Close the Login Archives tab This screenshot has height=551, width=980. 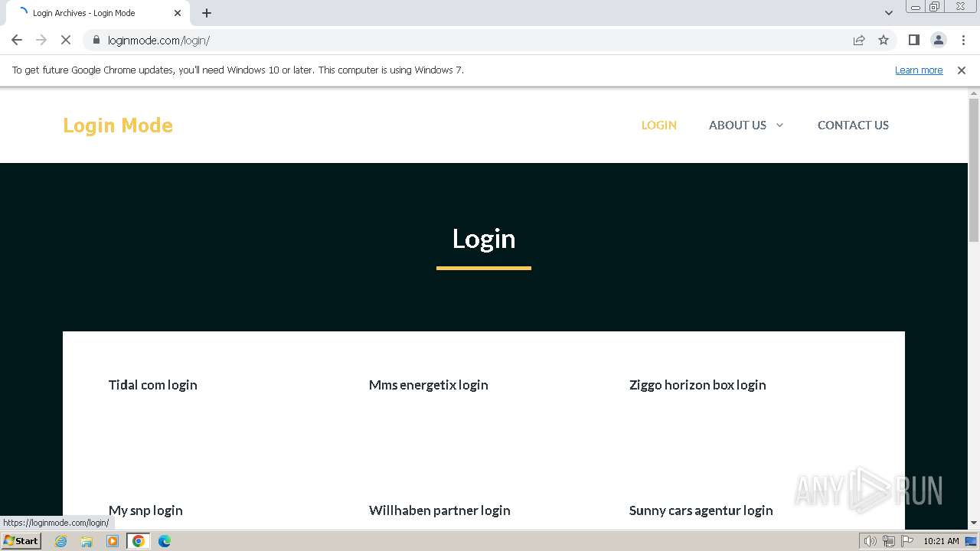coord(178,13)
